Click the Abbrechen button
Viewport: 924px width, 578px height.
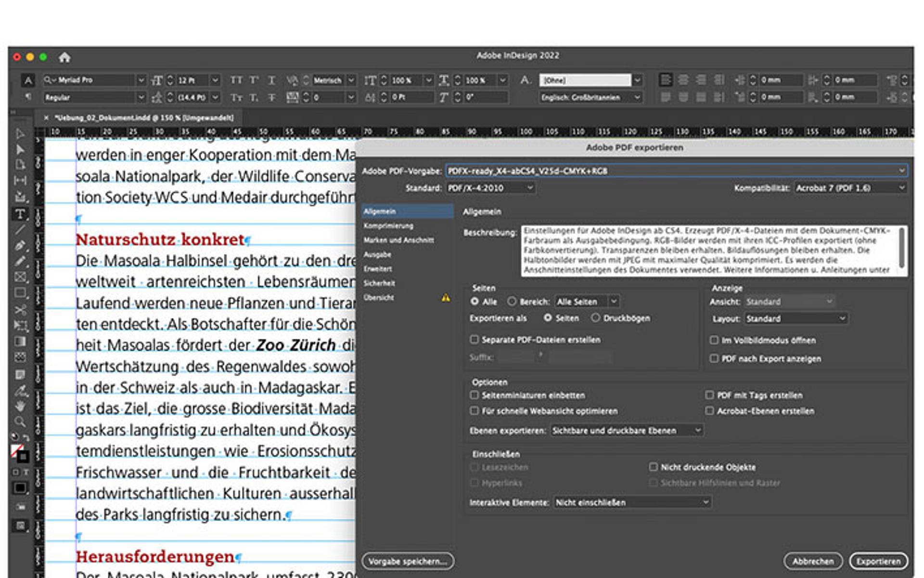point(813,561)
